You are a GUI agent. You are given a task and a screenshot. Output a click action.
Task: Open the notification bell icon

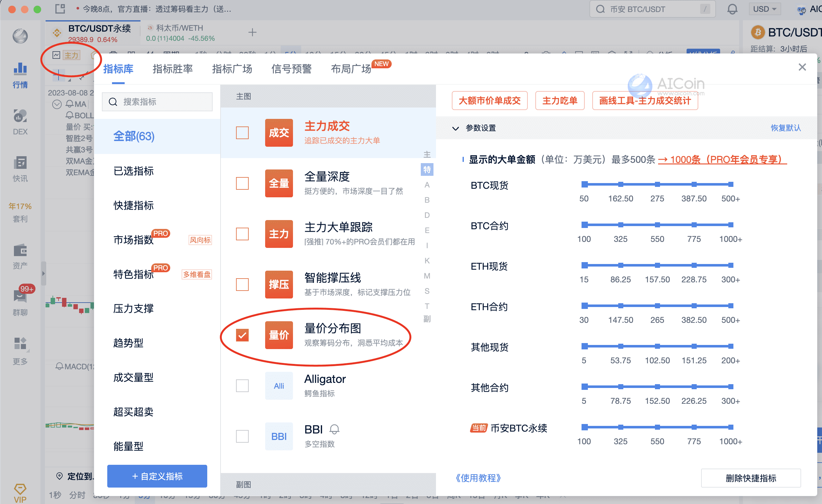(732, 9)
